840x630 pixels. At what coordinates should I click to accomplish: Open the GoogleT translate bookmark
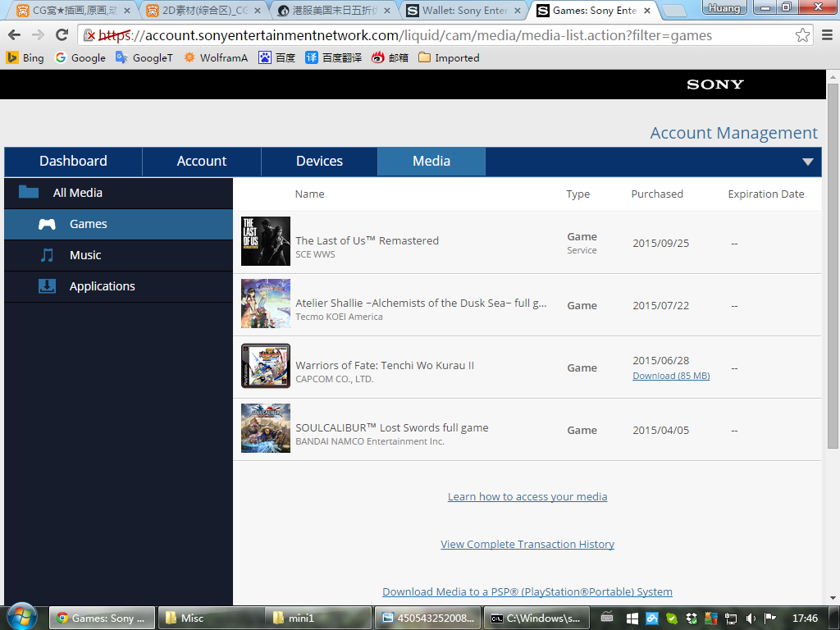pyautogui.click(x=144, y=58)
